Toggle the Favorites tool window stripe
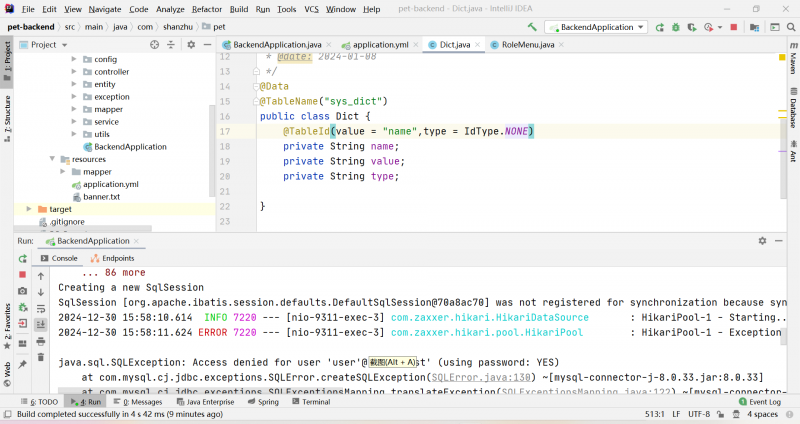 pos(7,327)
